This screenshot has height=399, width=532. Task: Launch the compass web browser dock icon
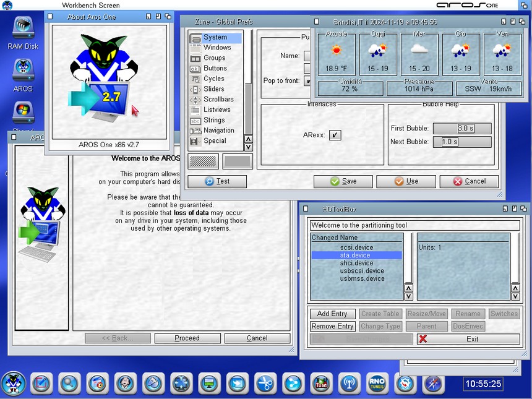pyautogui.click(x=433, y=384)
